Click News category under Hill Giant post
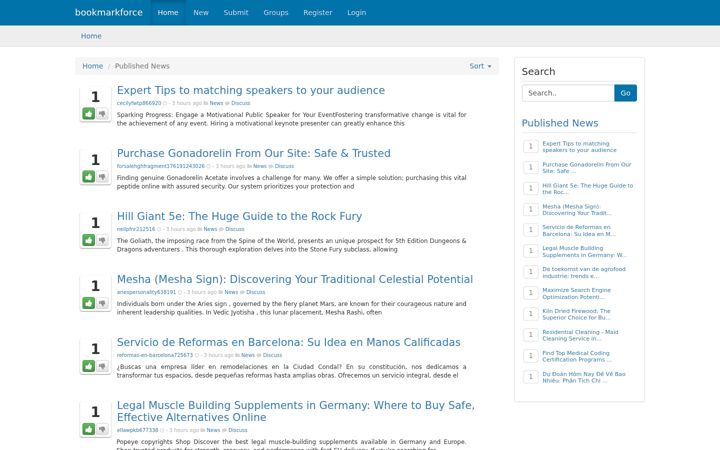This screenshot has width=720, height=450. tap(210, 229)
